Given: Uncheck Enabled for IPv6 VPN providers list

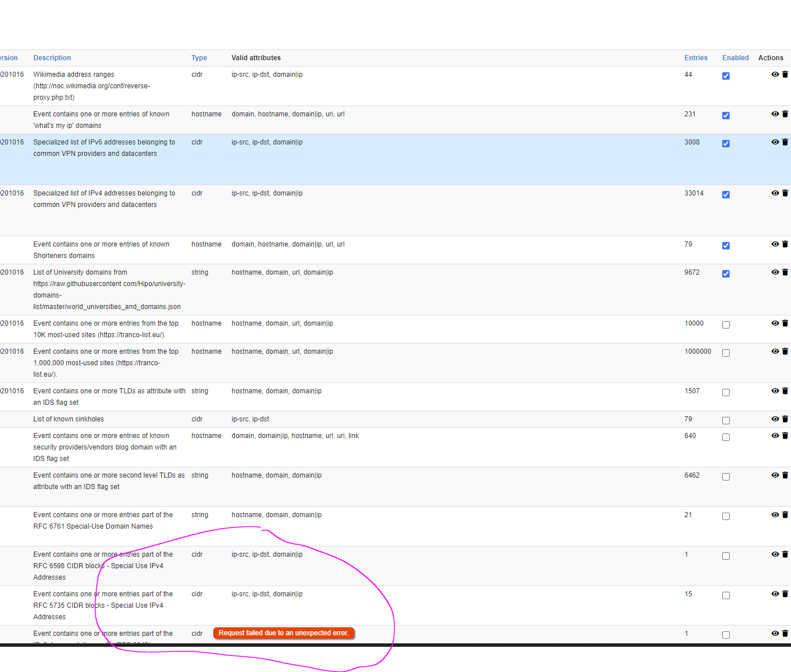Looking at the screenshot, I should [x=726, y=143].
